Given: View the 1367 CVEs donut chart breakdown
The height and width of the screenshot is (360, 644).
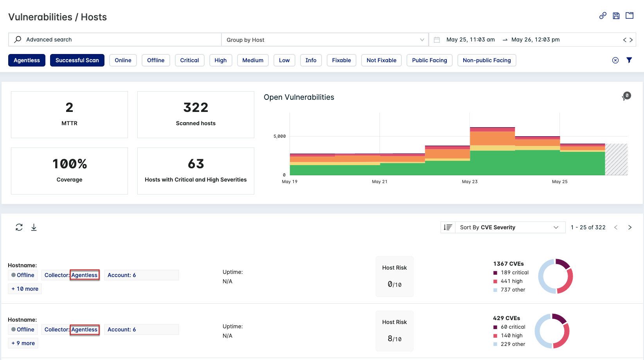Looking at the screenshot, I should click(556, 276).
